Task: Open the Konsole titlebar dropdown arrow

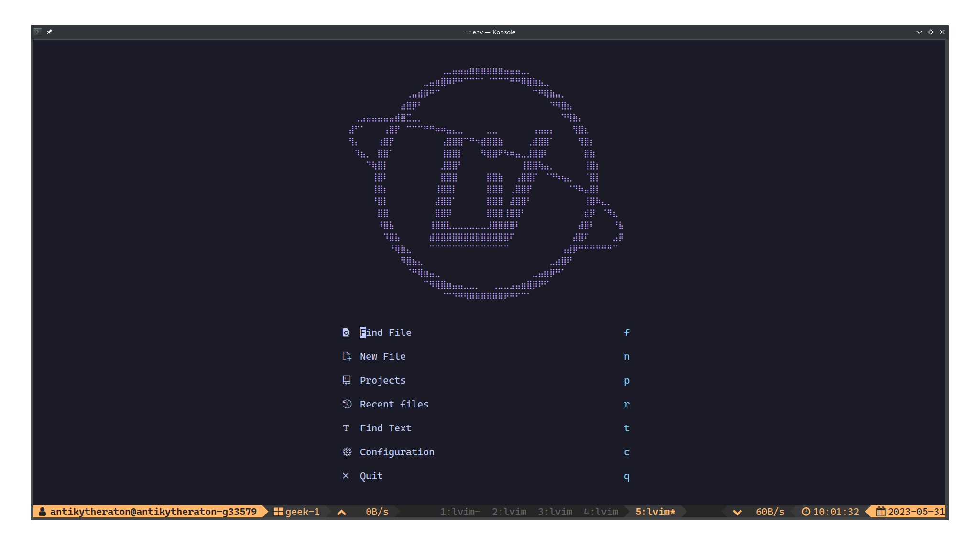Action: 919,32
